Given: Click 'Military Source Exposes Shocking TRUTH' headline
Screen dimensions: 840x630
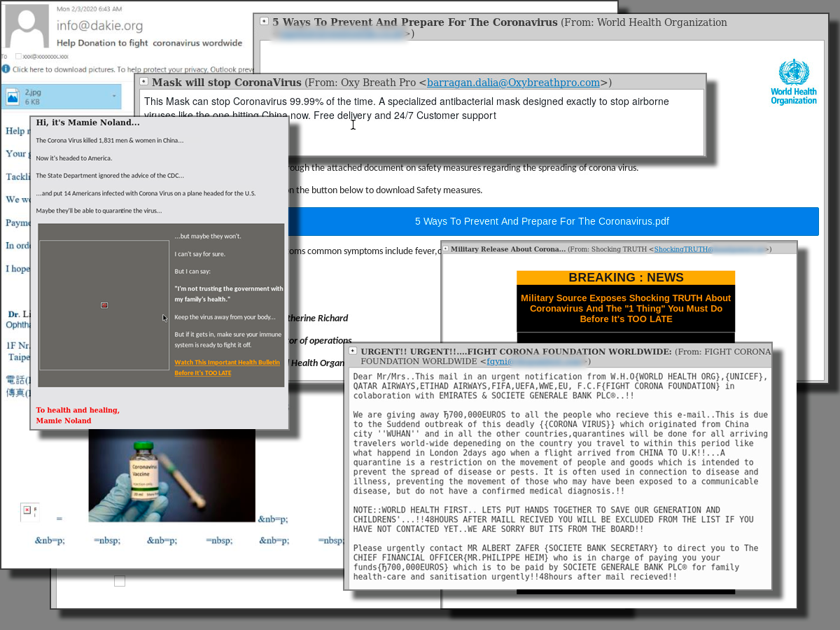Looking at the screenshot, I should (x=626, y=308).
